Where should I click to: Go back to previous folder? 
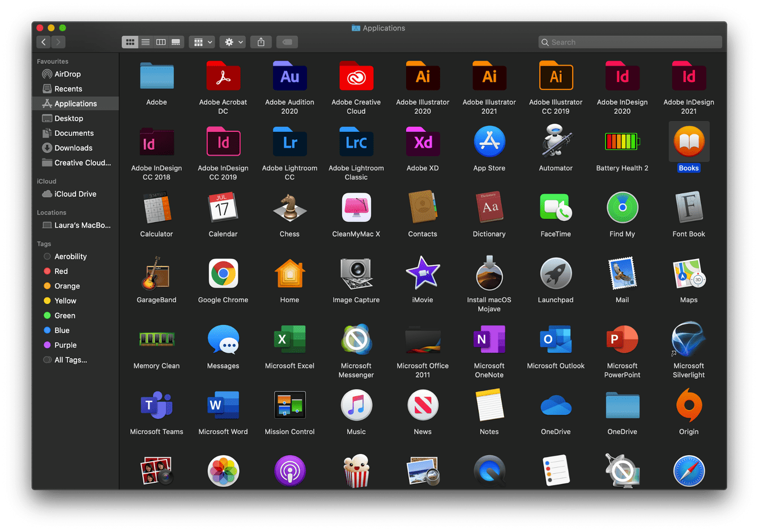tap(44, 42)
